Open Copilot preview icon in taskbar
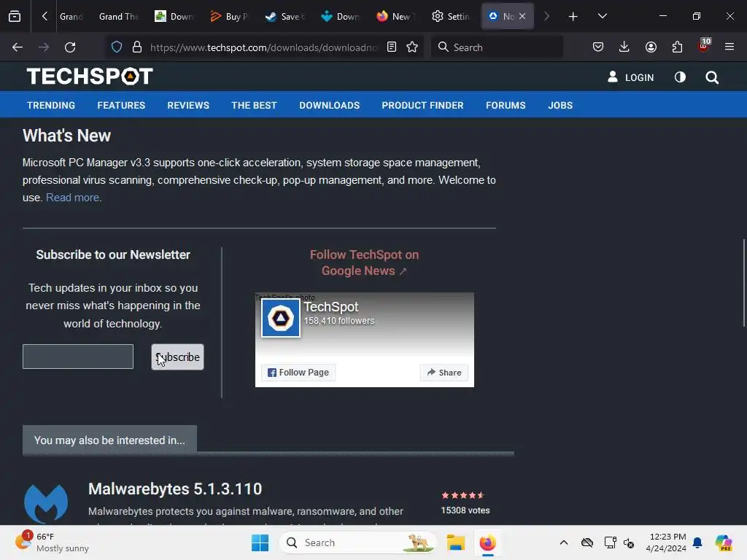The height and width of the screenshot is (560, 747). (x=724, y=542)
